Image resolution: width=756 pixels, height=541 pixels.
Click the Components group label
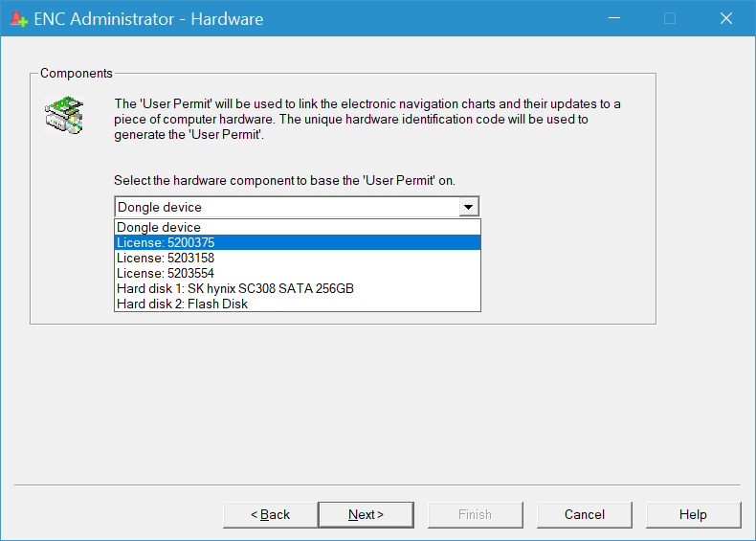point(77,74)
